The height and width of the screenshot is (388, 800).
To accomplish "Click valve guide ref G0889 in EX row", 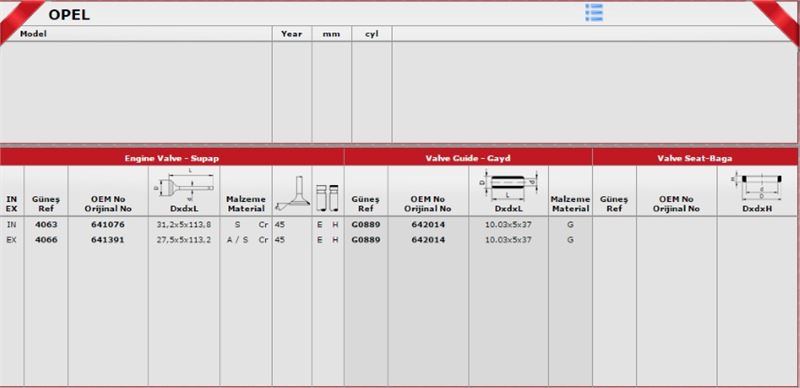I will (366, 239).
